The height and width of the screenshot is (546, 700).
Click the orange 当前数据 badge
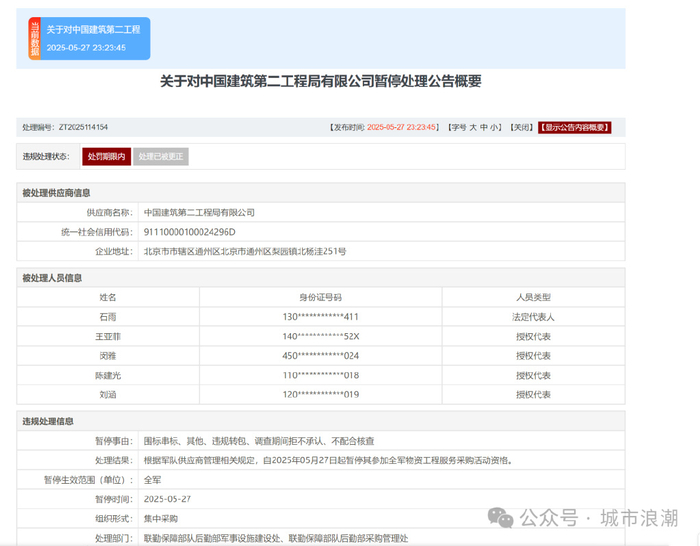point(35,38)
